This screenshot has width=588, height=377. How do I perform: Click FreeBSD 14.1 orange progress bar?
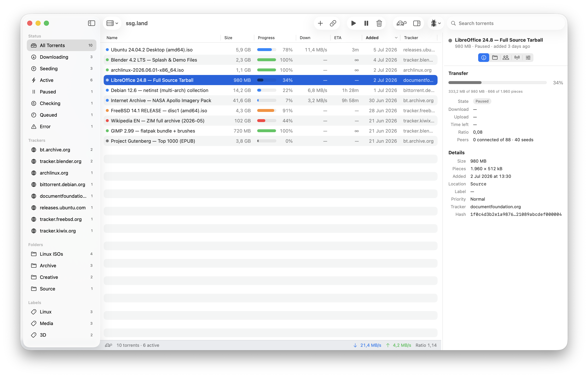click(266, 111)
